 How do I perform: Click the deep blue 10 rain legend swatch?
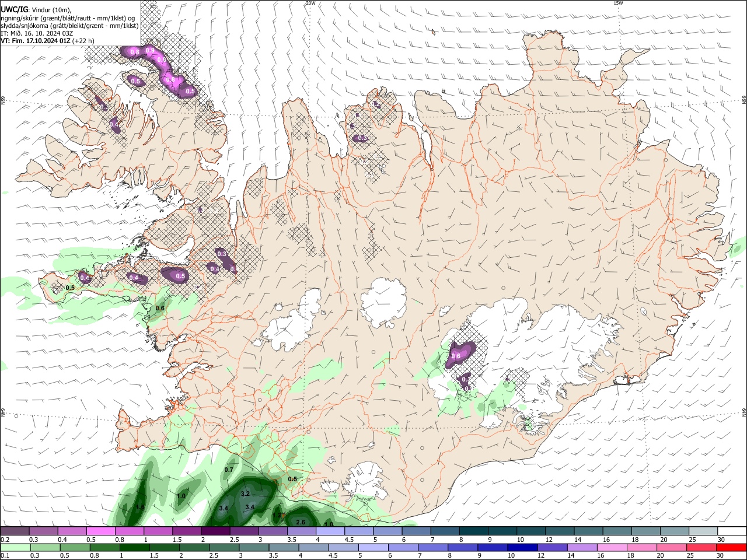(522, 547)
